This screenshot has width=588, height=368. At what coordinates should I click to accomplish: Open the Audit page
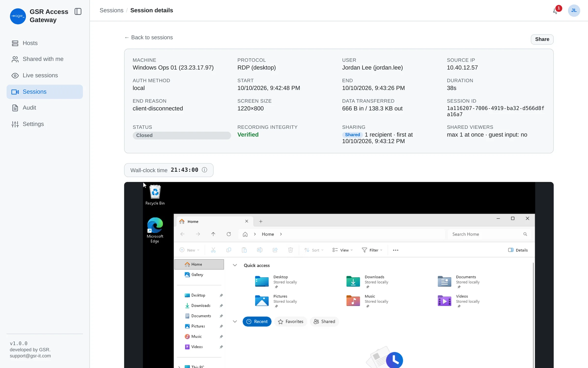[45, 108]
